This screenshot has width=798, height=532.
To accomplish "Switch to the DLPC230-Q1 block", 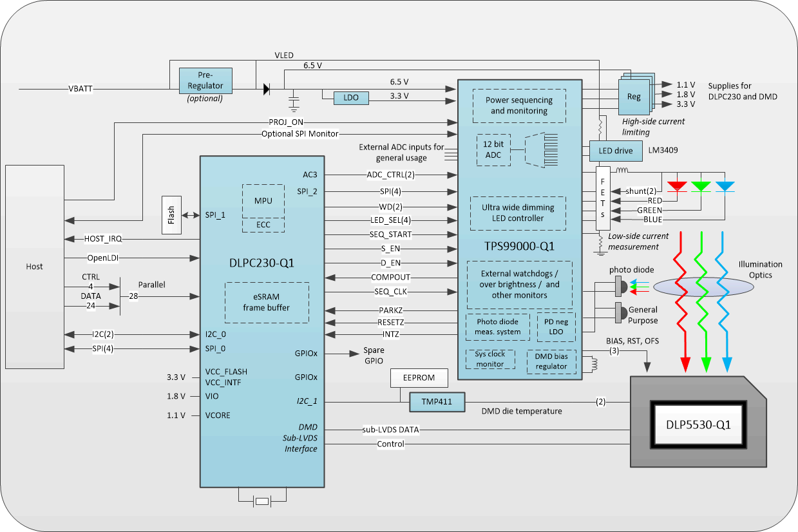I will click(263, 263).
